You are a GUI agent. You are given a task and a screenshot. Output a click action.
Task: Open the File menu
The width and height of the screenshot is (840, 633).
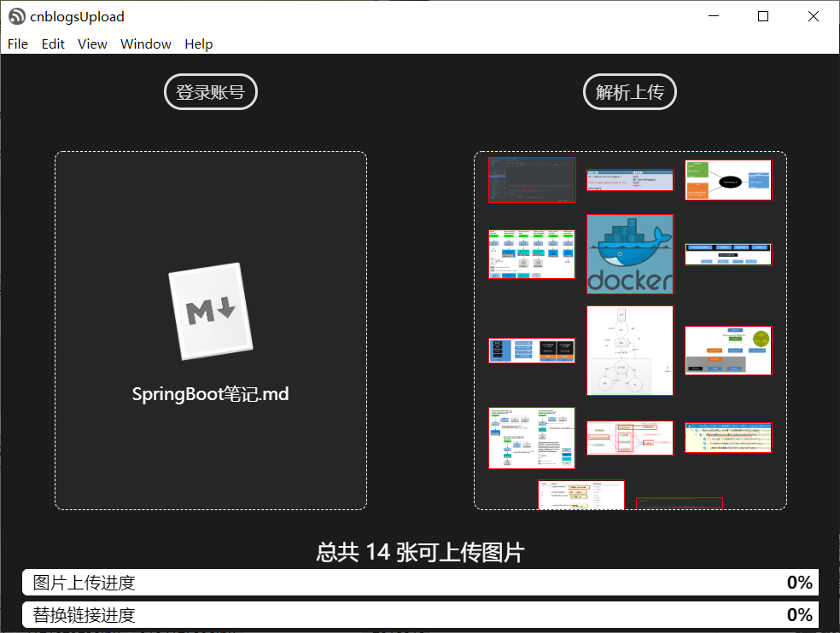[x=18, y=44]
